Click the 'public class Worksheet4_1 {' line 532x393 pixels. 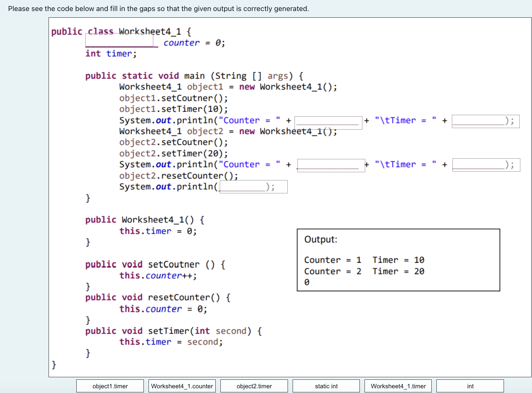coord(121,32)
